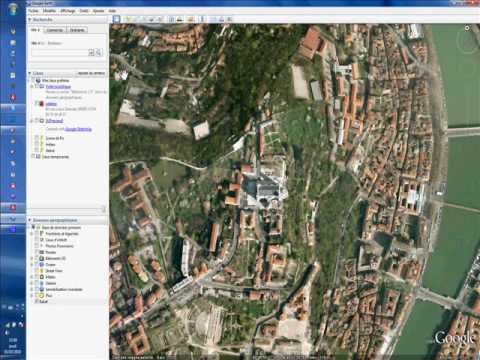Open the Aide menu
Screen dimensions: 480x360
112,11
